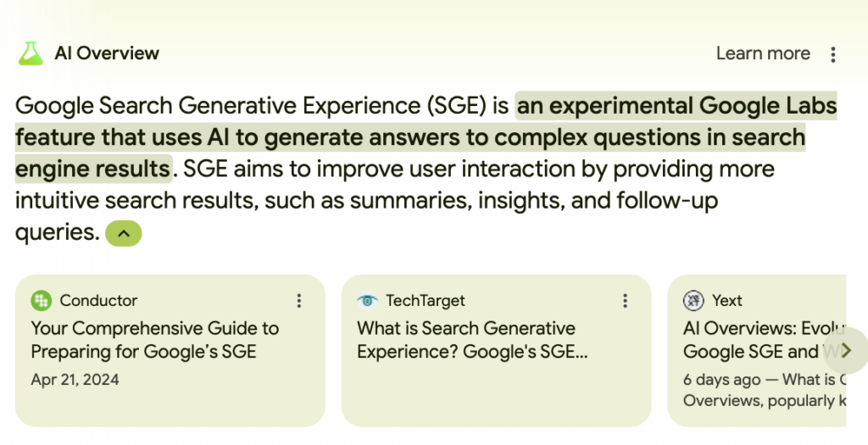Click the Yext site favicon
Viewport: 868px width, 445px height.
point(693,301)
